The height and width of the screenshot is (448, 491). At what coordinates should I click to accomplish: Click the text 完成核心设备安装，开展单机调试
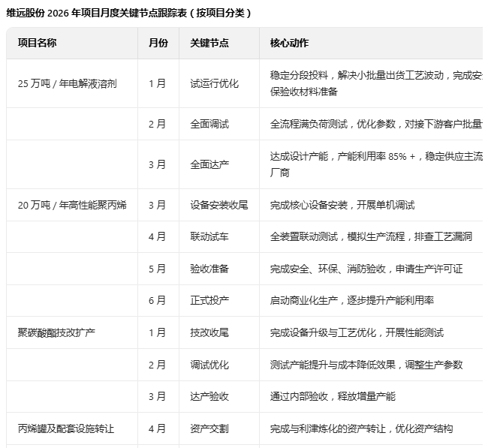click(x=342, y=205)
